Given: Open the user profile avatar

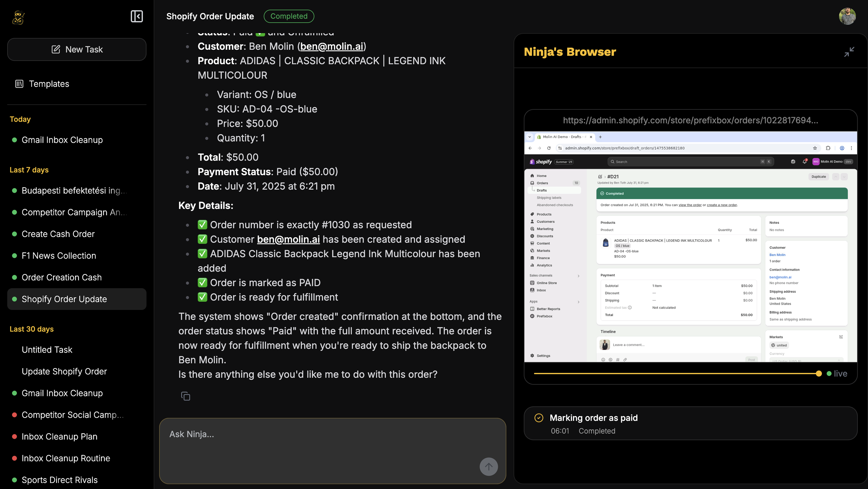Looking at the screenshot, I should tap(847, 16).
